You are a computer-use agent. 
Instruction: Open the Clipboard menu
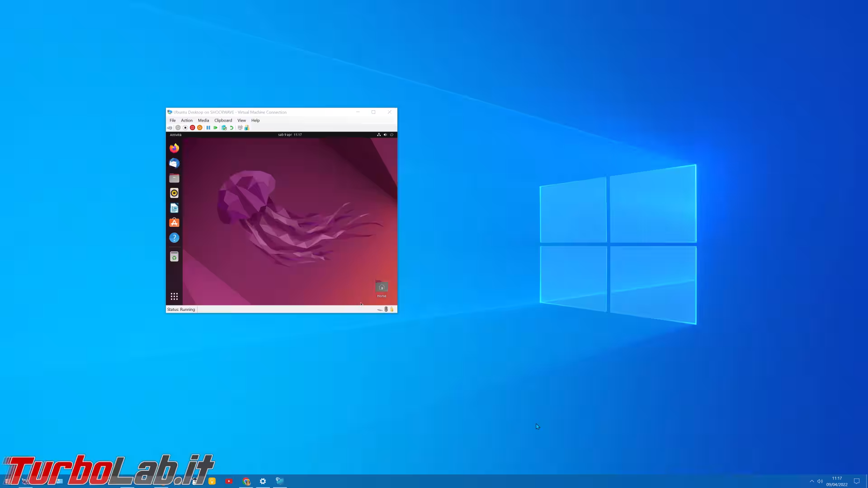pos(223,121)
